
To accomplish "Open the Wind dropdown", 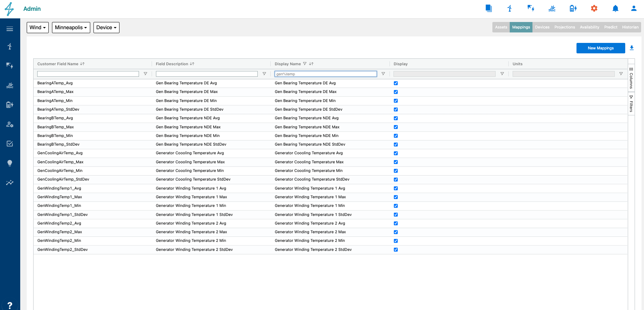I will tap(38, 27).
